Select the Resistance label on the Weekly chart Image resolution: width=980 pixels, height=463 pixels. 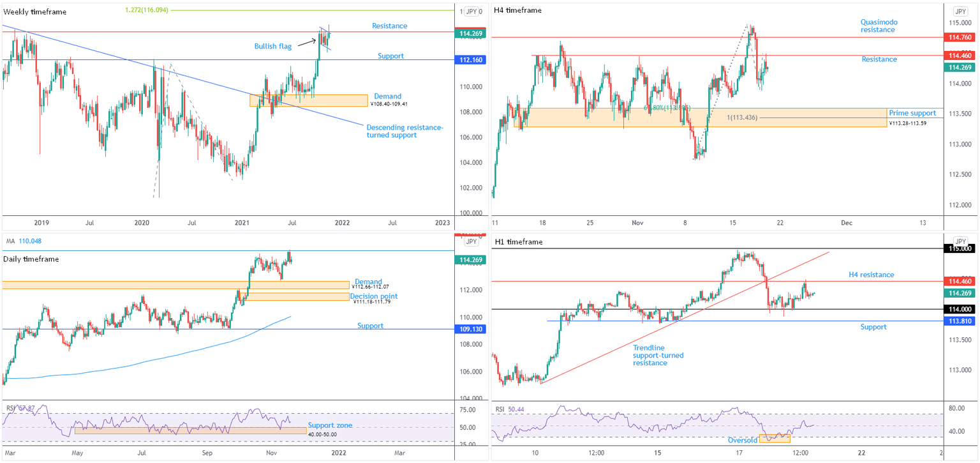389,26
